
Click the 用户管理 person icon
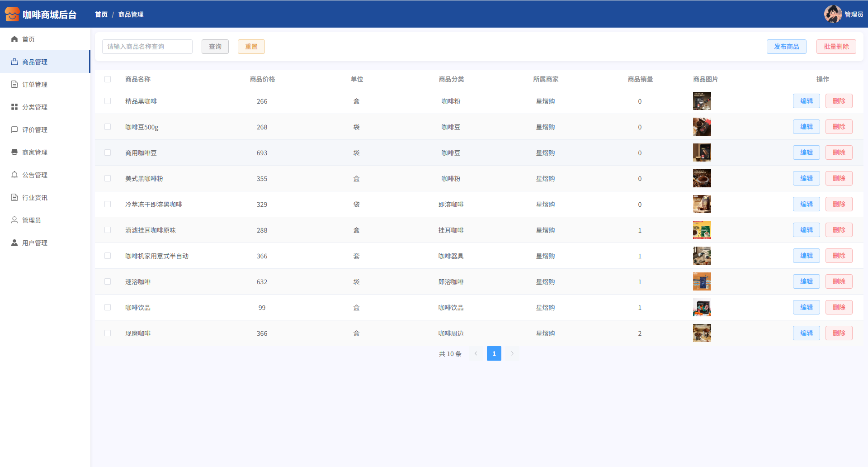[14, 243]
